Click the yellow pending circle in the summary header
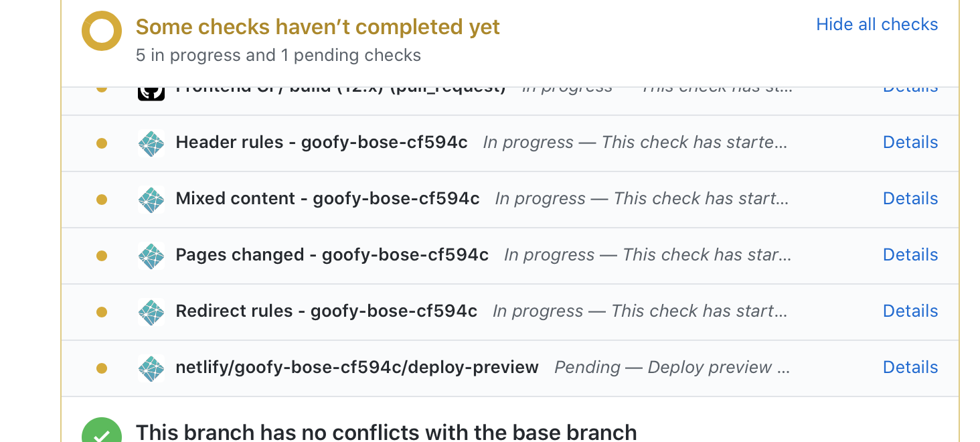 pyautogui.click(x=101, y=30)
